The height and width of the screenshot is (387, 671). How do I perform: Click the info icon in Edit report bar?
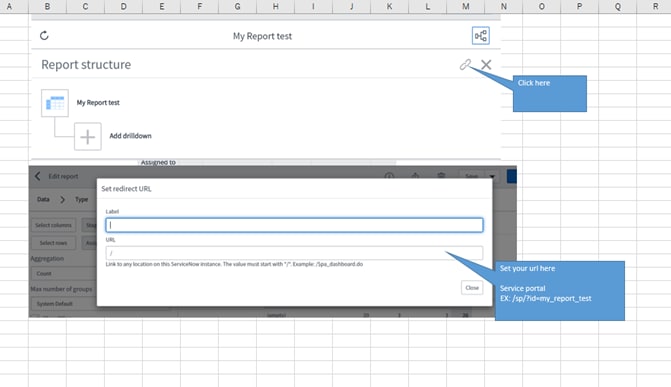(x=389, y=176)
